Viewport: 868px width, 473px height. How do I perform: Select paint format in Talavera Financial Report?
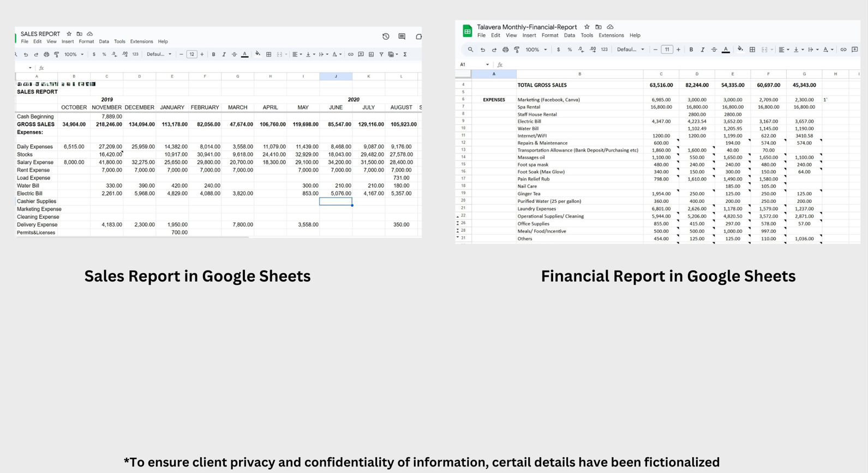517,50
